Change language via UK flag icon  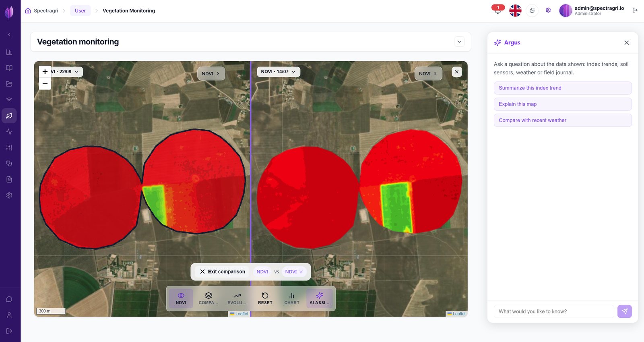click(515, 10)
